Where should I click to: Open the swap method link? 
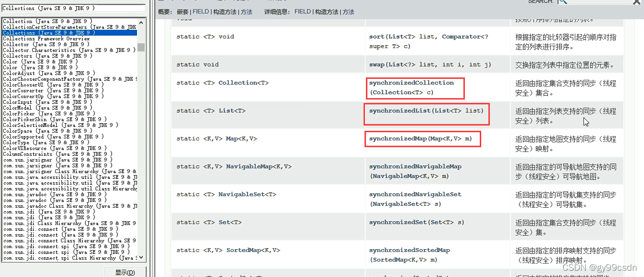pyautogui.click(x=377, y=64)
